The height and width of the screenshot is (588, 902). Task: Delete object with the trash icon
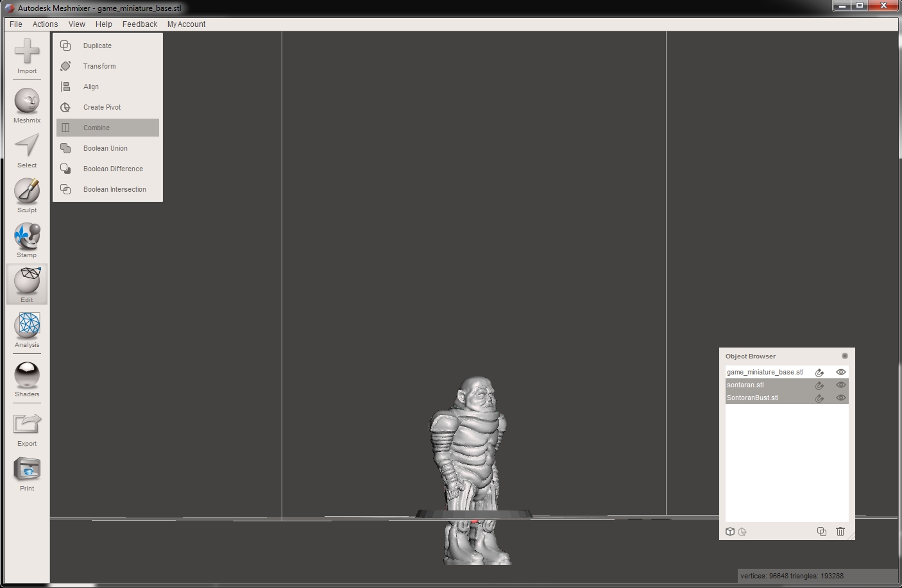[840, 532]
